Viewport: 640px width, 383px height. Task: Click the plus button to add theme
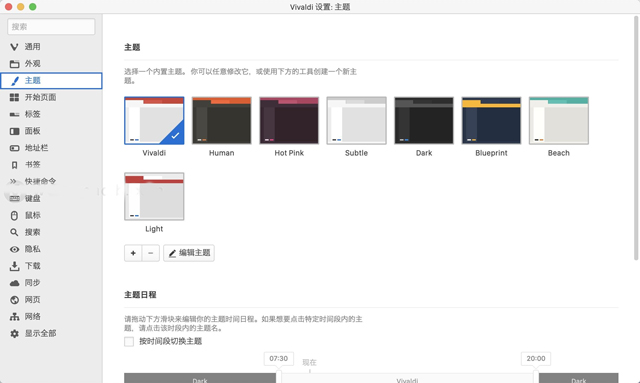133,253
